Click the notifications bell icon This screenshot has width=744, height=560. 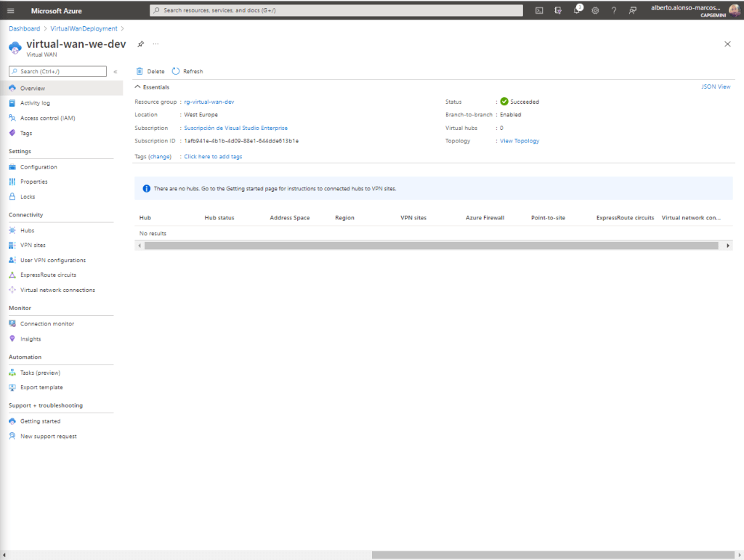(577, 10)
